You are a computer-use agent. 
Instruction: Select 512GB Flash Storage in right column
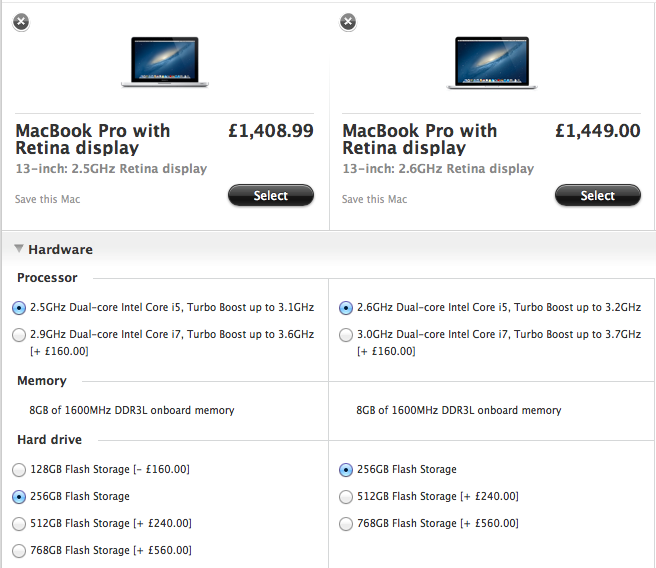tap(346, 496)
